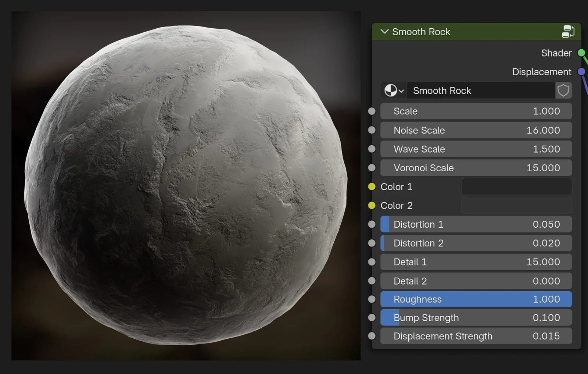The width and height of the screenshot is (588, 374).
Task: Click the yellow Color 1 input socket
Action: (372, 186)
